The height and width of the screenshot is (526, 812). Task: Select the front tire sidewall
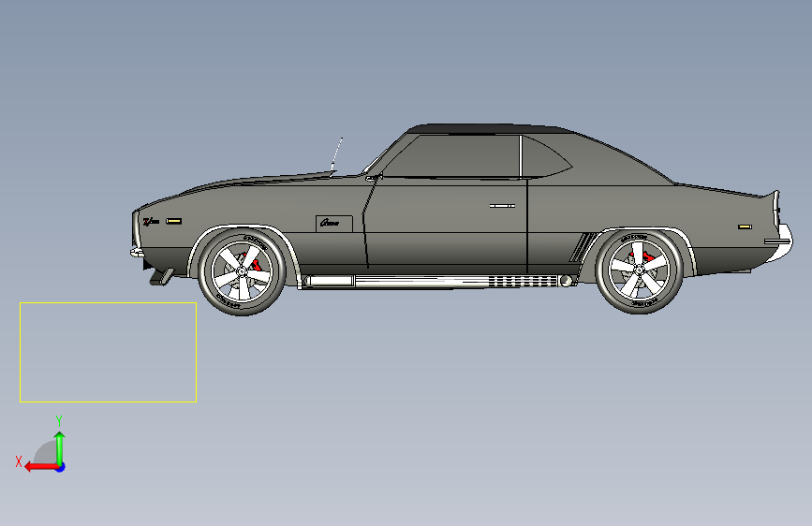(x=242, y=308)
